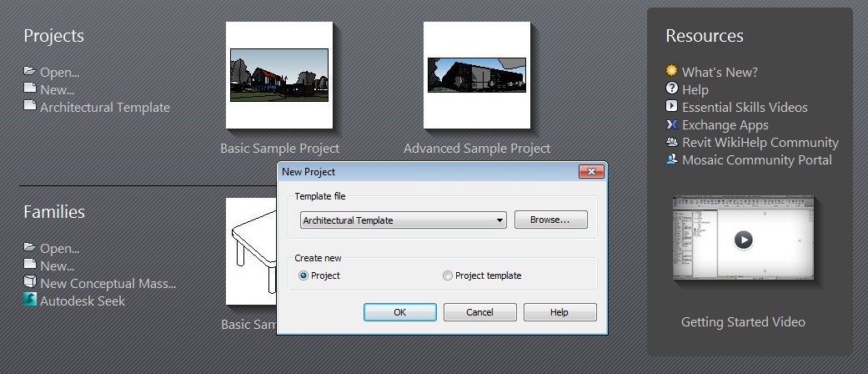Select the Project template radio button
Screen dimensions: 868x374
coord(448,275)
